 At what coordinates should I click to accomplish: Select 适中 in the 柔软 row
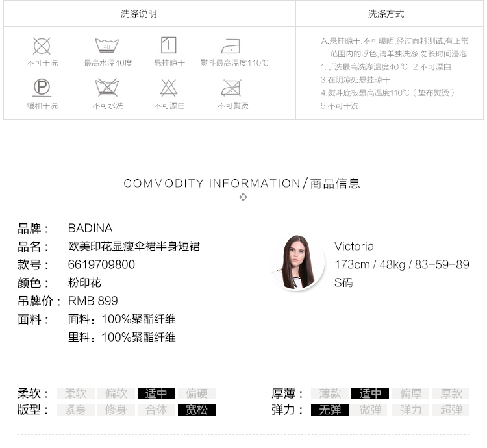point(156,393)
